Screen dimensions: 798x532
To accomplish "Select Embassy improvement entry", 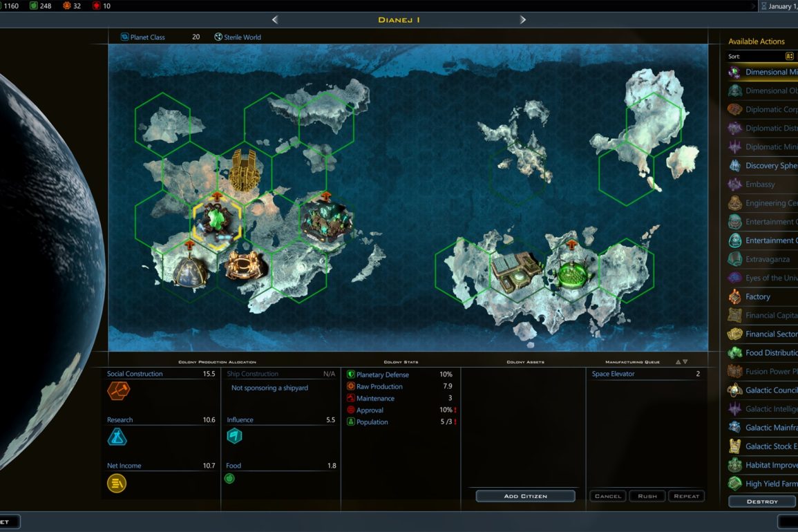I will click(x=762, y=184).
